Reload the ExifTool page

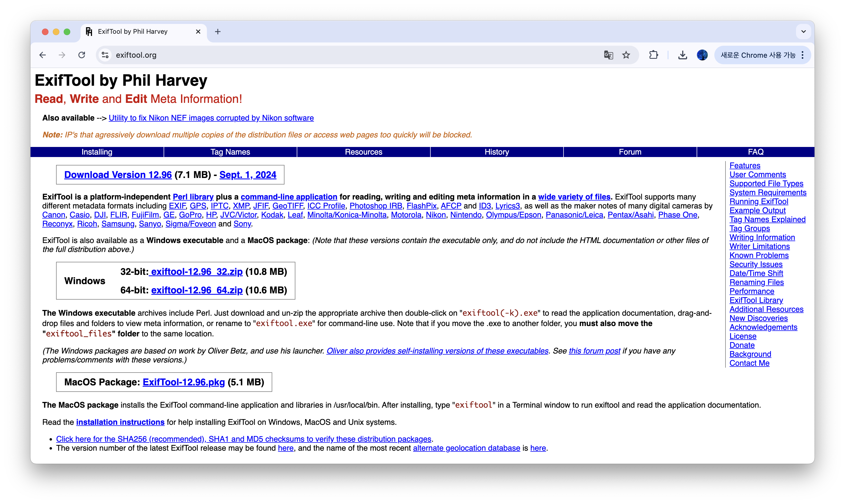(x=81, y=55)
